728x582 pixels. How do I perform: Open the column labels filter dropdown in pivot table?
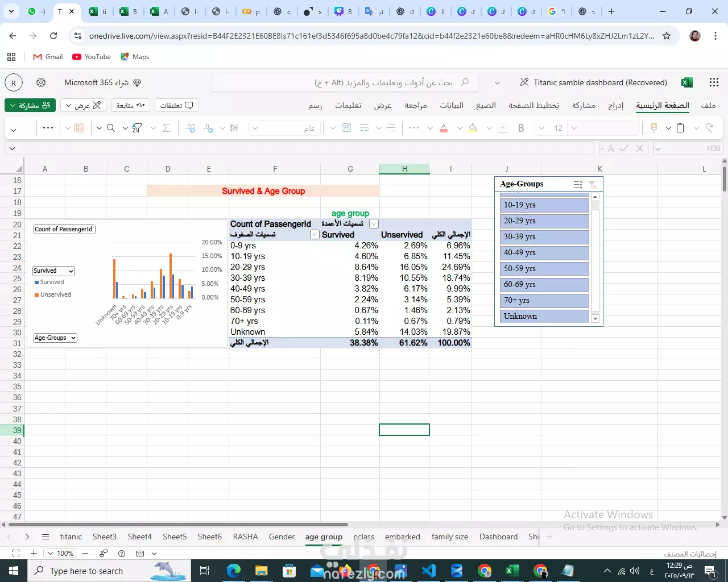click(374, 224)
